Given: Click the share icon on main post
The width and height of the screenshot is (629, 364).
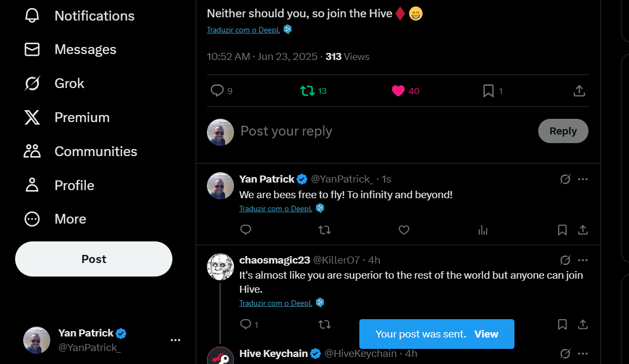Looking at the screenshot, I should pyautogui.click(x=579, y=91).
